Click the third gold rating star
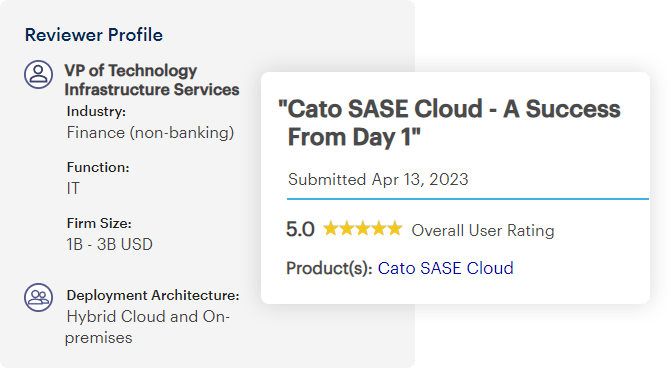The width and height of the screenshot is (671, 368). [x=362, y=229]
